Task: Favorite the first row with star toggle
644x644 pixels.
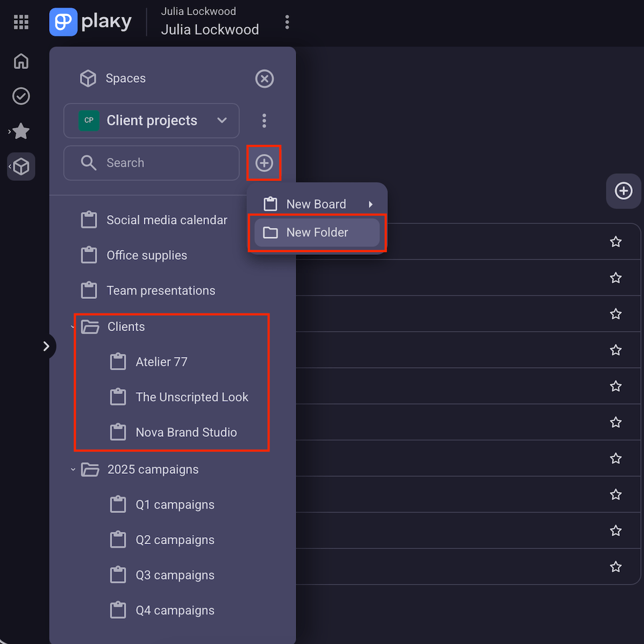Action: 616,242
